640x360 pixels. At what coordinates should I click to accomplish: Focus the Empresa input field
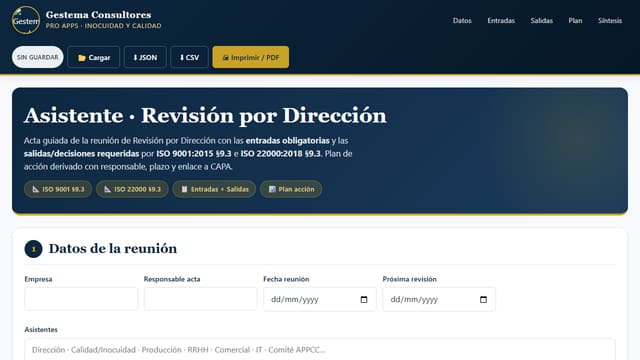coord(81,299)
